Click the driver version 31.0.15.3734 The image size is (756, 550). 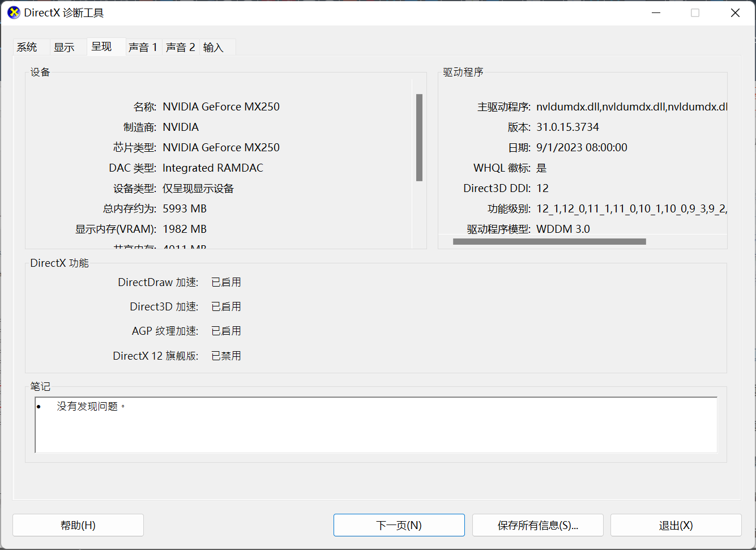[x=567, y=127]
